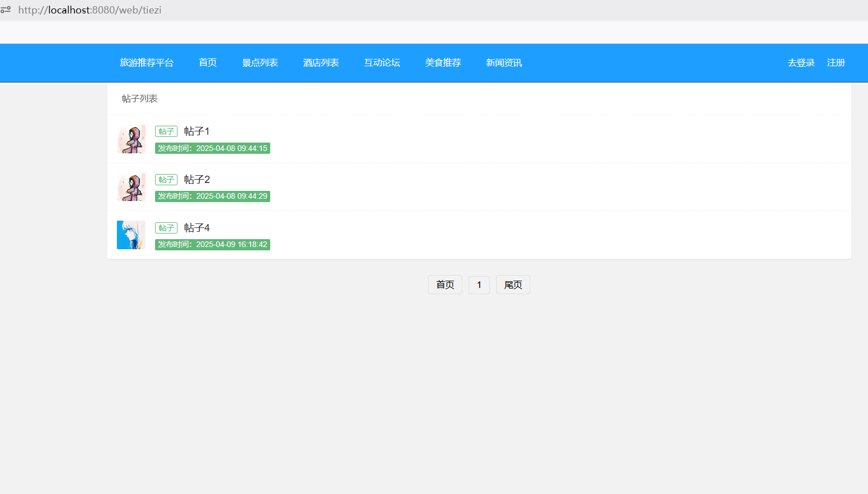
Task: Click the 注册 link
Action: [x=835, y=63]
